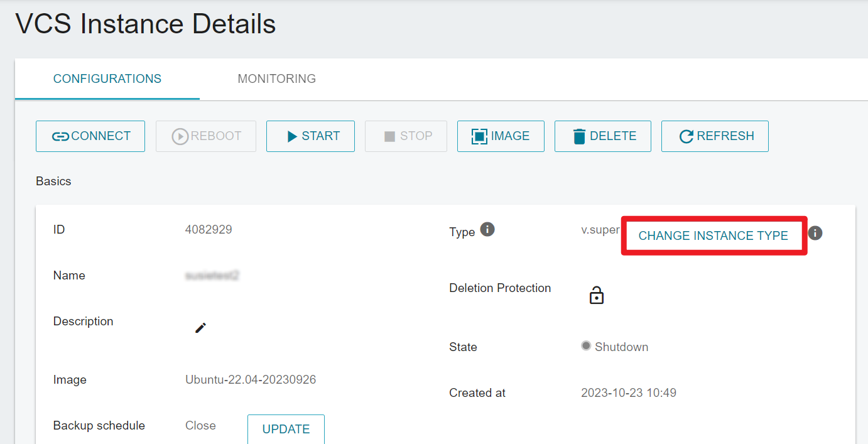Create an image with IMAGE button

pos(501,136)
